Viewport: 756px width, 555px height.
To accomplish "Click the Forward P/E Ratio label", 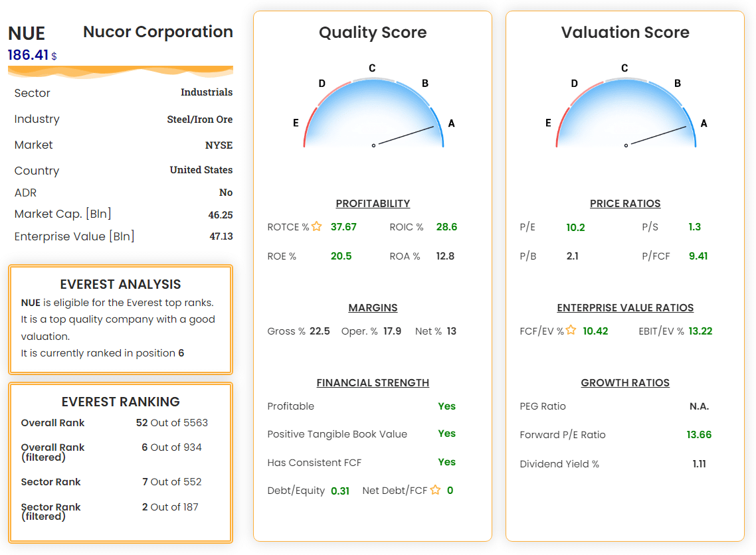I will [563, 435].
